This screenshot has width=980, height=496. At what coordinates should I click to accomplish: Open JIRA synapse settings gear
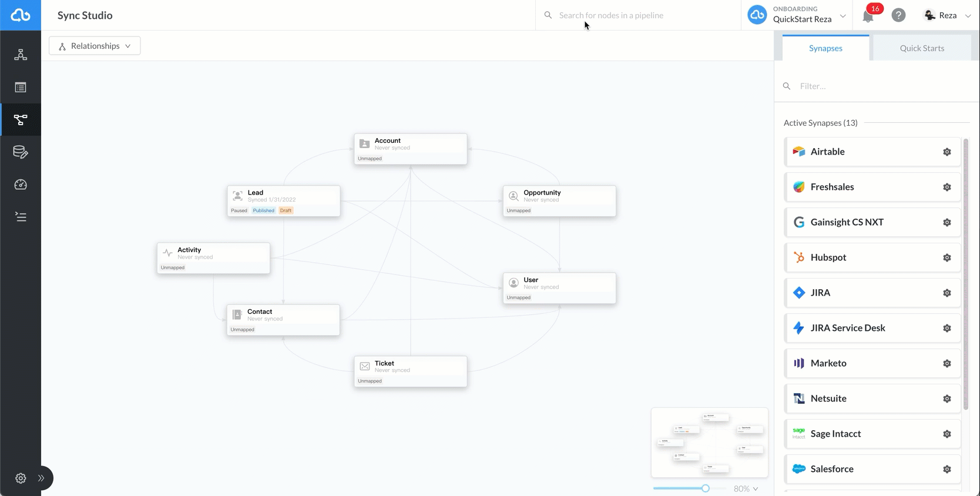(x=947, y=293)
